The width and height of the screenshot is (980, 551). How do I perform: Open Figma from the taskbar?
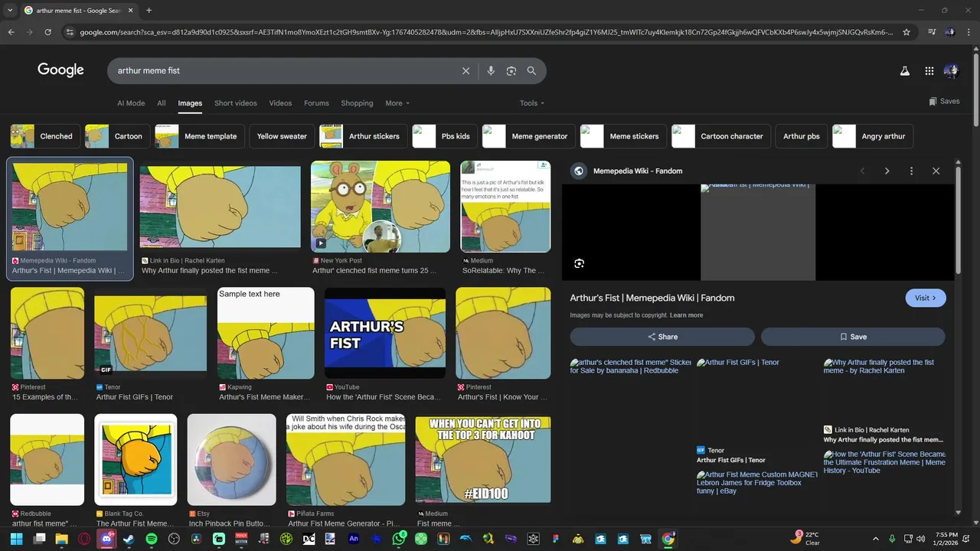tap(556, 539)
